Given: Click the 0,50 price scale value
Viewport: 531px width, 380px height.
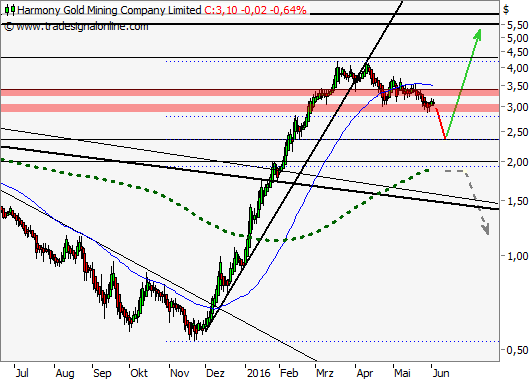Looking at the screenshot, I should [517, 350].
